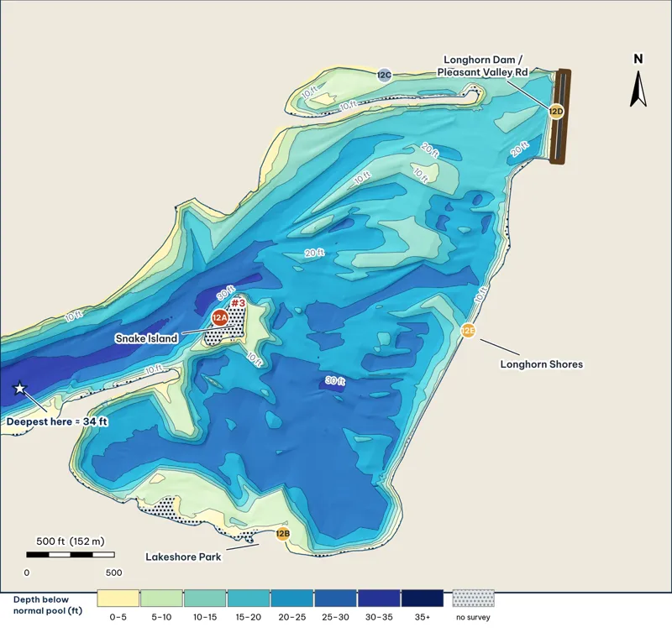Select the 12B marker near Lakeshore Park
This screenshot has width=672, height=638.
(283, 534)
